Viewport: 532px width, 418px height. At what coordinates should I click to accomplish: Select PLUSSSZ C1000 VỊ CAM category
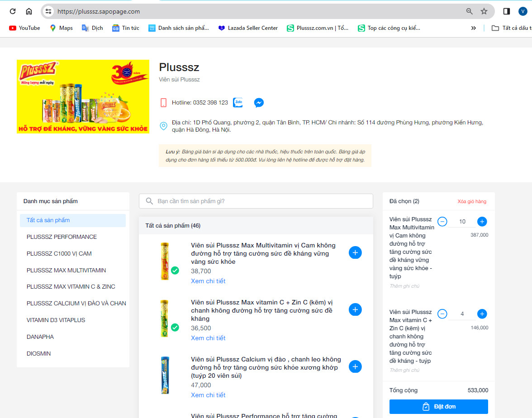59,253
